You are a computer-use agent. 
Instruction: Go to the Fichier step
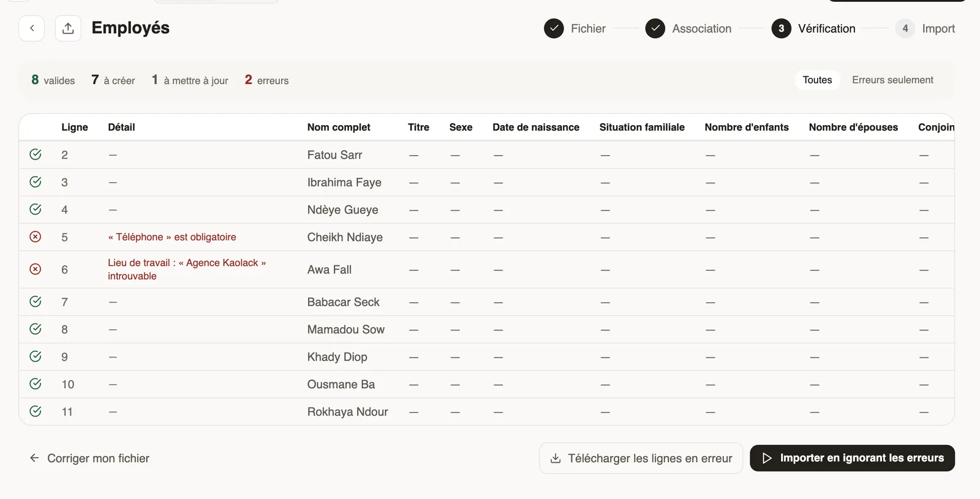(x=588, y=29)
